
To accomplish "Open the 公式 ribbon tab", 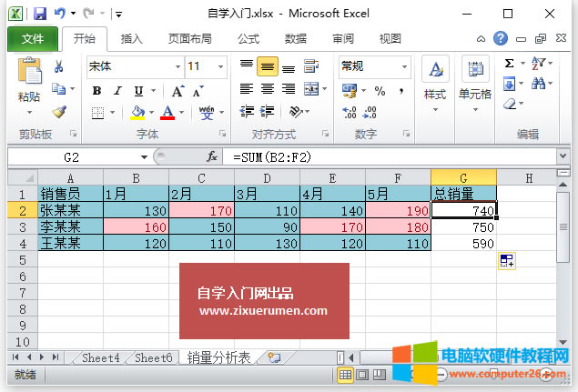I will point(248,39).
